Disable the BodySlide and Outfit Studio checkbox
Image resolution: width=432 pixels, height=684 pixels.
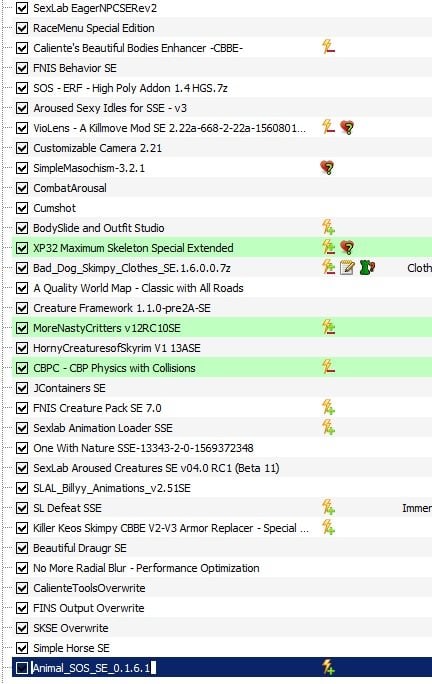(x=22, y=228)
